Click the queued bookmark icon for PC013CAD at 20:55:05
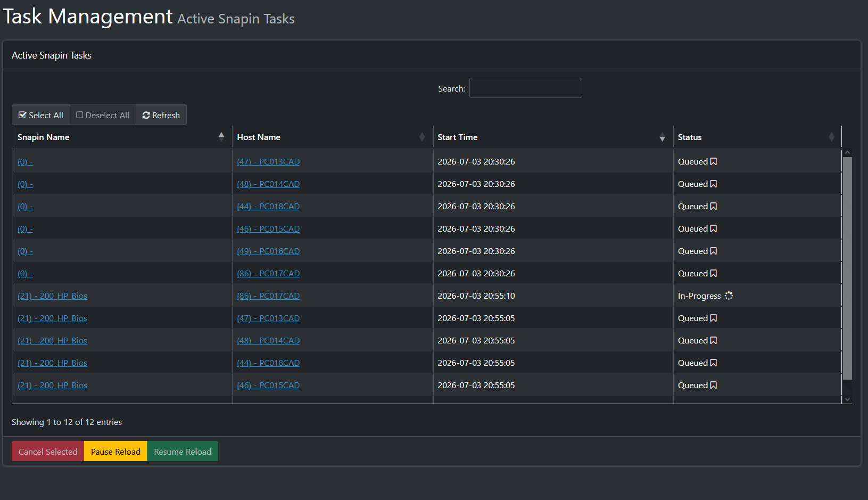The height and width of the screenshot is (500, 868). [714, 318]
